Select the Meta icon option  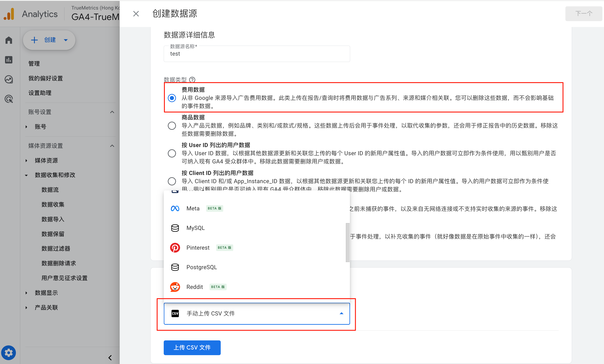pos(175,209)
